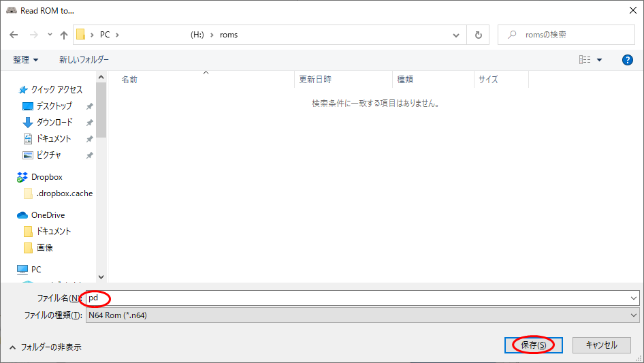Open the ダウンロード folder
The width and height of the screenshot is (644, 363).
click(54, 123)
